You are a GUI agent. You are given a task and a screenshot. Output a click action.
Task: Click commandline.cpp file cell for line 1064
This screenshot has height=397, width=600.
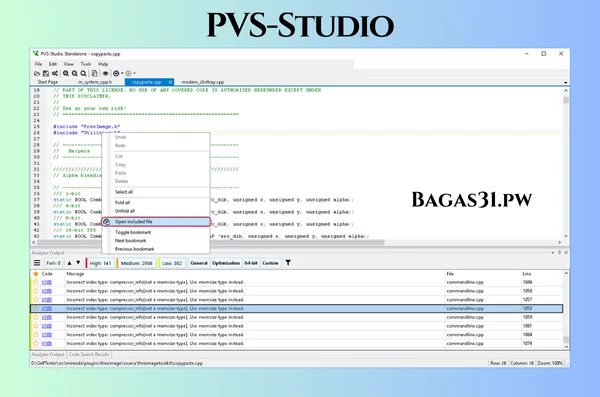[x=465, y=335]
